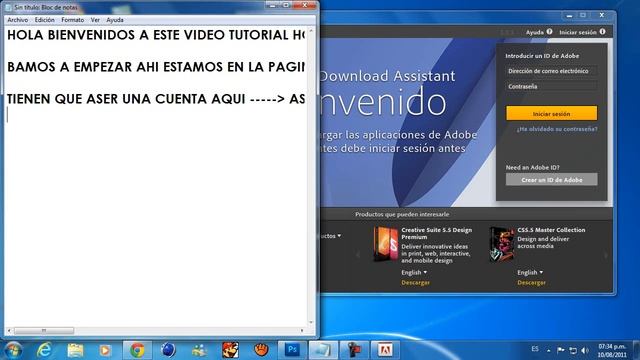This screenshot has height=360, width=640.
Task: Show next products with right carousel arrow
Action: (x=605, y=255)
